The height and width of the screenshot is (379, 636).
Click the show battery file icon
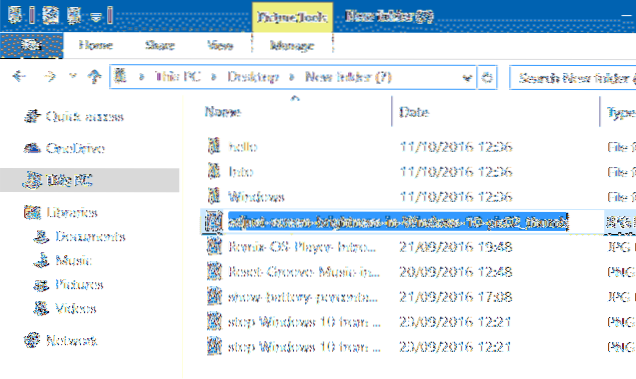pos(214,297)
